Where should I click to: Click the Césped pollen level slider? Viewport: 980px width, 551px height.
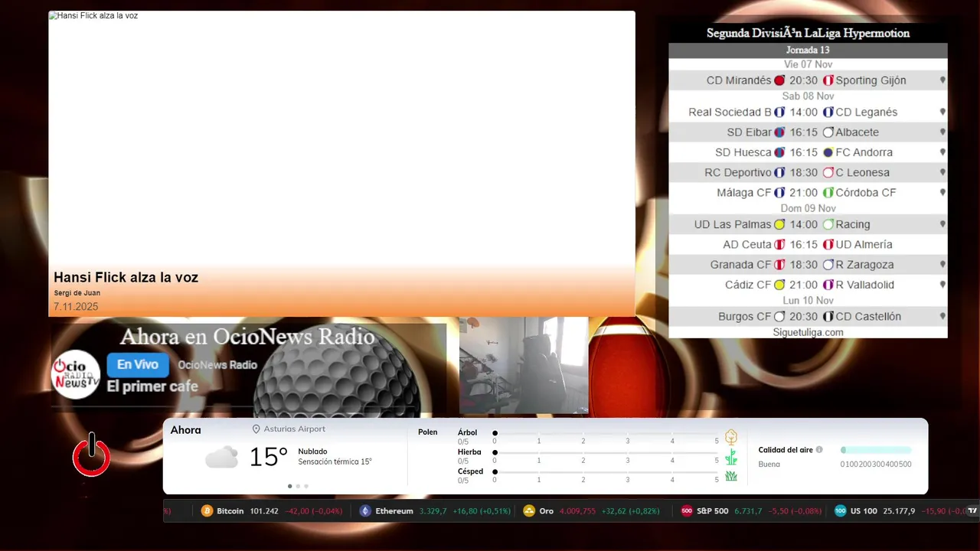pyautogui.click(x=606, y=471)
